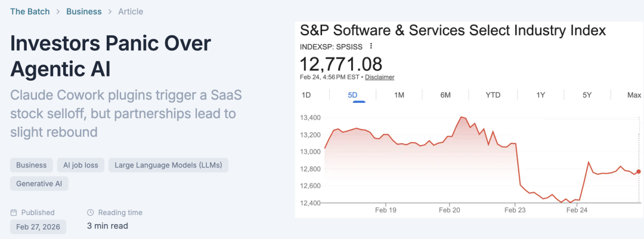644x239 pixels.
Task: Click the clock icon beside Reading time
Action: coord(91,213)
